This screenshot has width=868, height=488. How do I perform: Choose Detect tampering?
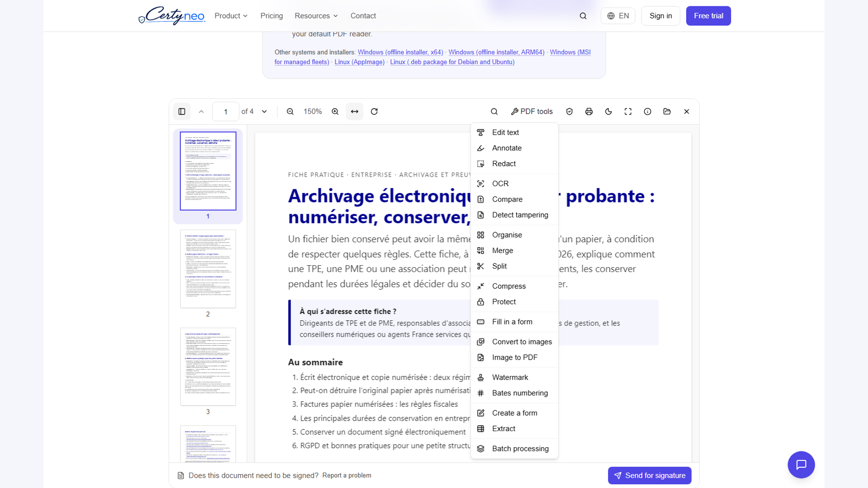pyautogui.click(x=514, y=215)
